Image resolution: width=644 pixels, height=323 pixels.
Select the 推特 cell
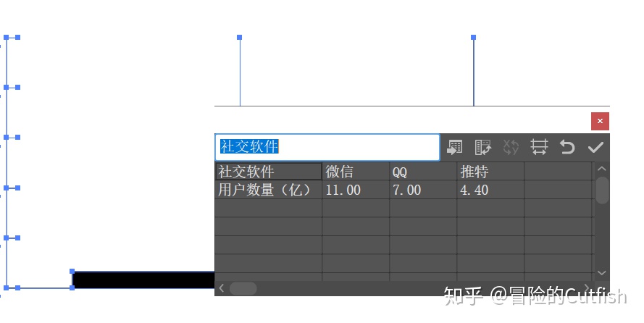coord(491,172)
